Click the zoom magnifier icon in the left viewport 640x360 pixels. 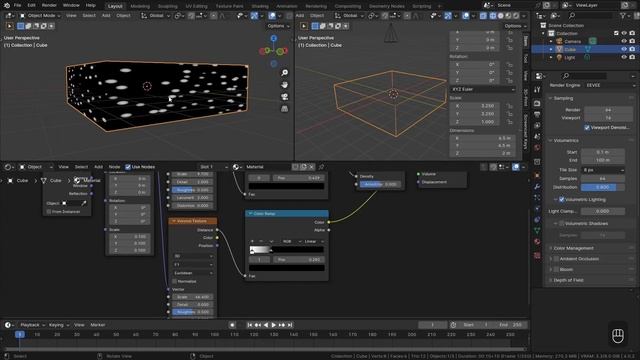pyautogui.click(x=284, y=73)
